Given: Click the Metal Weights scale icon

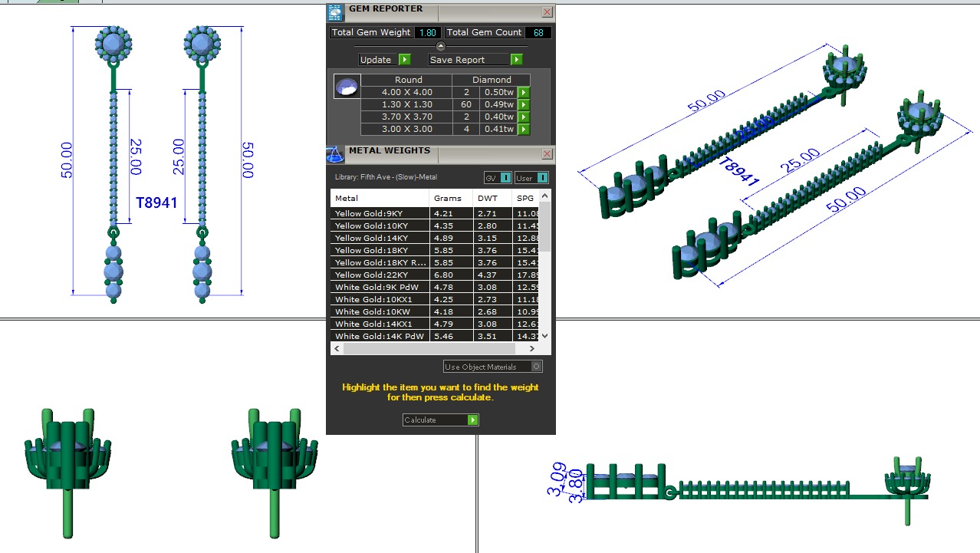Looking at the screenshot, I should 334,154.
